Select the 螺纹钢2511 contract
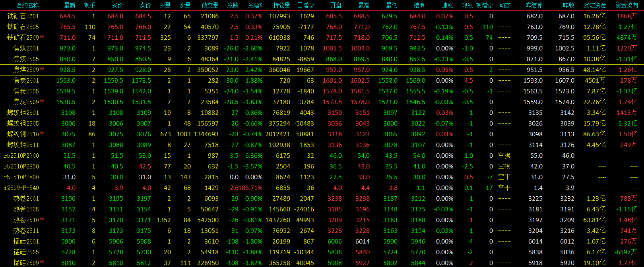 [23, 145]
